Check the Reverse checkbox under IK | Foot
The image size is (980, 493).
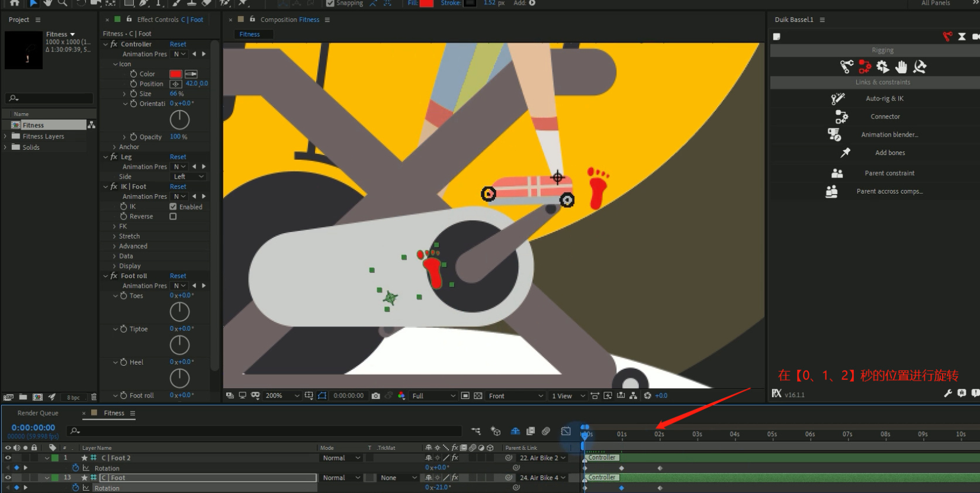coord(173,217)
